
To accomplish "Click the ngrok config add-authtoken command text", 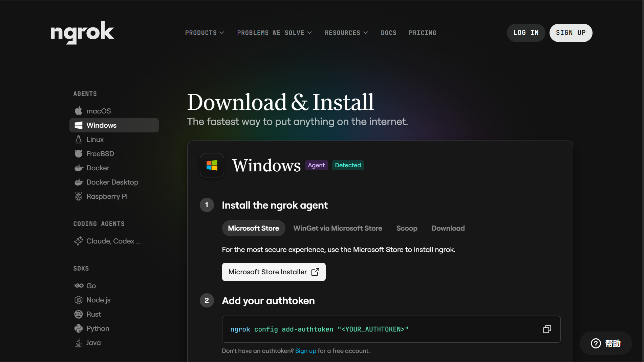I will point(319,329).
